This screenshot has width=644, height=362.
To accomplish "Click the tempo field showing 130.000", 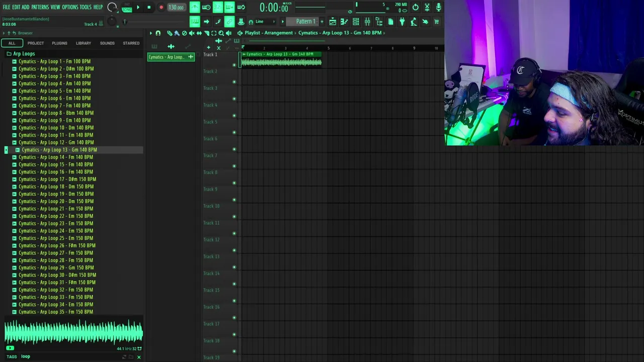I will 176,7.
